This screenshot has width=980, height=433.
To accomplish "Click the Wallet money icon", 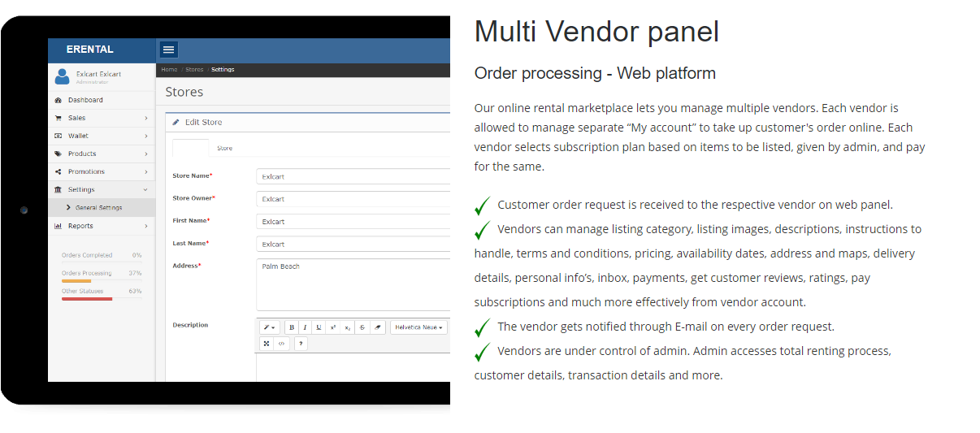I will tap(58, 136).
